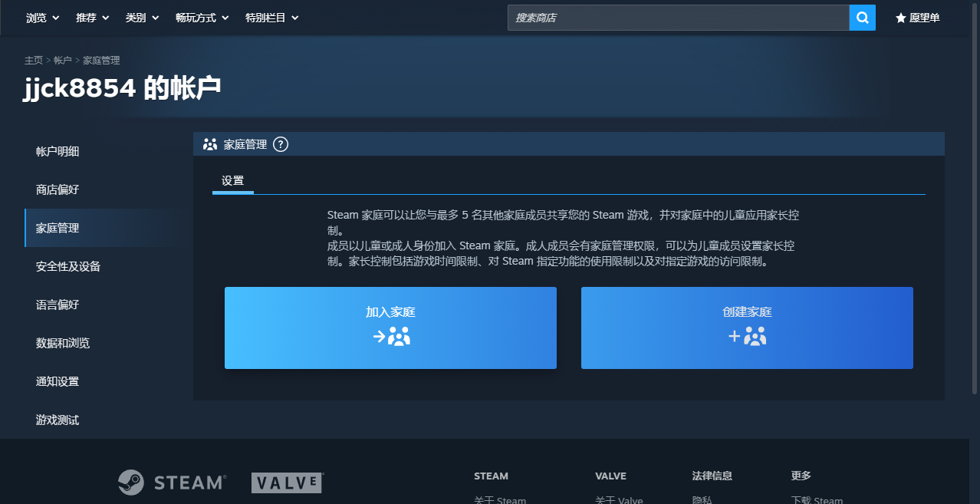The image size is (980, 504).
Task: Focus the 搜索商店 search field
Action: (678, 18)
